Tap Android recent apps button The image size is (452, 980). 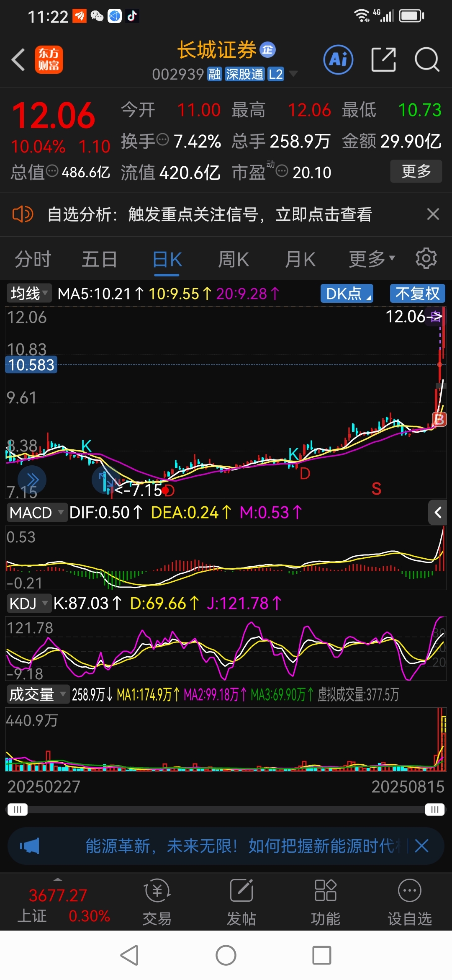coord(322,955)
